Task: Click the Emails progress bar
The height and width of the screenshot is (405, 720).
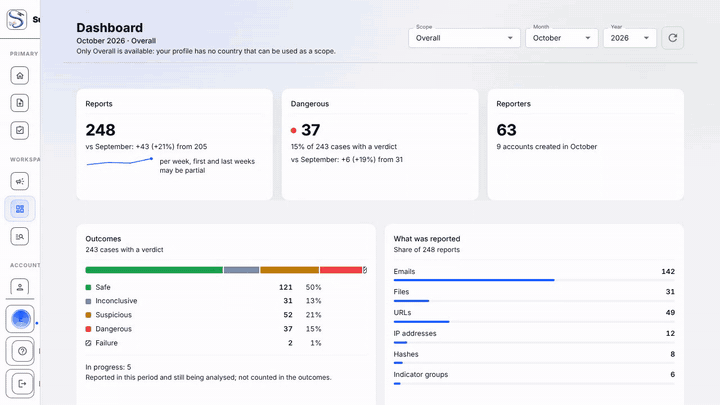Action: pos(534,280)
